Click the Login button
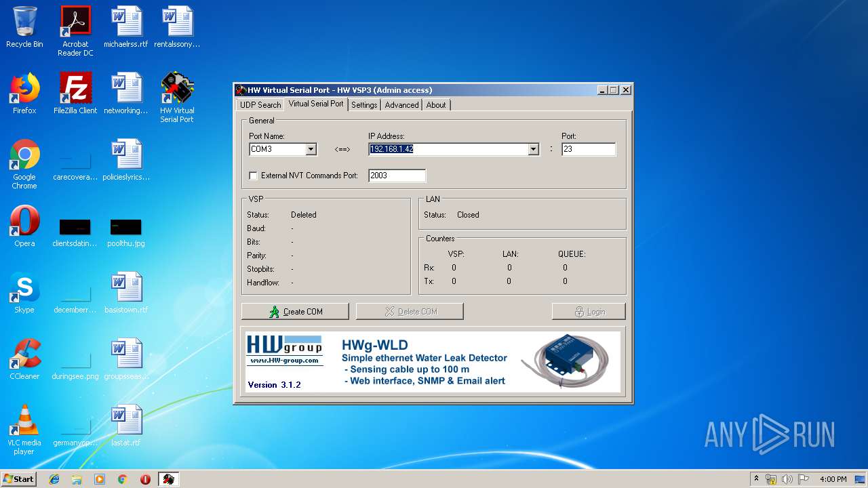Image resolution: width=868 pixels, height=488 pixels. (589, 311)
